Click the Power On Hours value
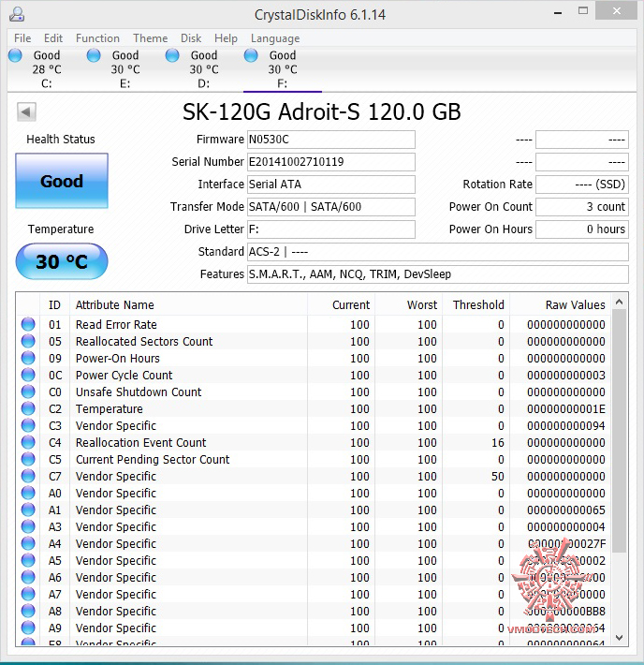The width and height of the screenshot is (644, 665). click(x=582, y=229)
